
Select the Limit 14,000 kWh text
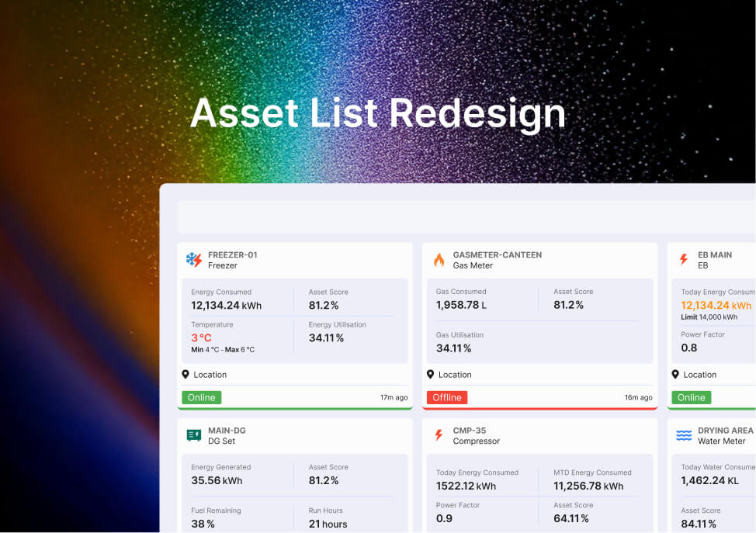pos(709,317)
